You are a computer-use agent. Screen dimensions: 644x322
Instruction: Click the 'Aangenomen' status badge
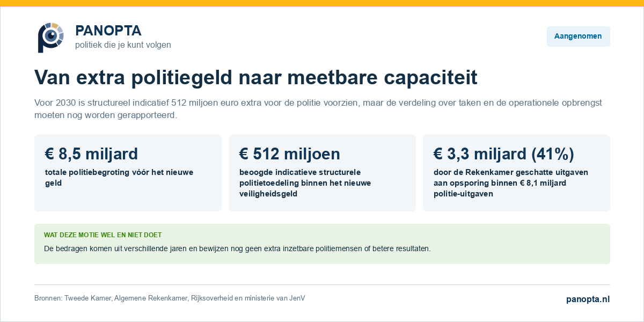tap(578, 36)
